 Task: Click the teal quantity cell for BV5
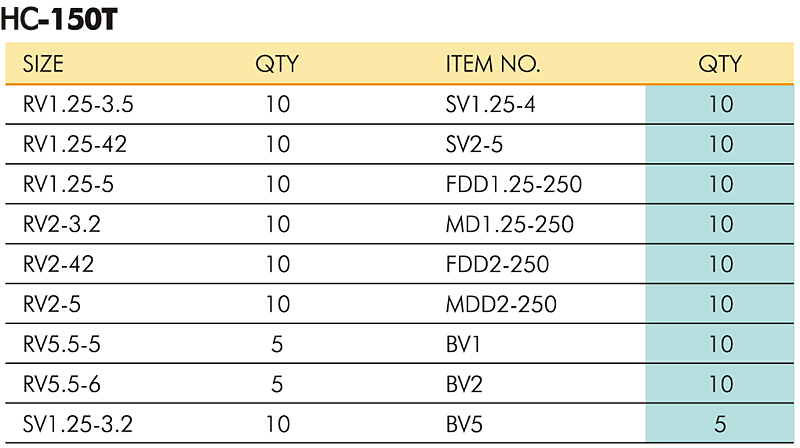coord(719,424)
